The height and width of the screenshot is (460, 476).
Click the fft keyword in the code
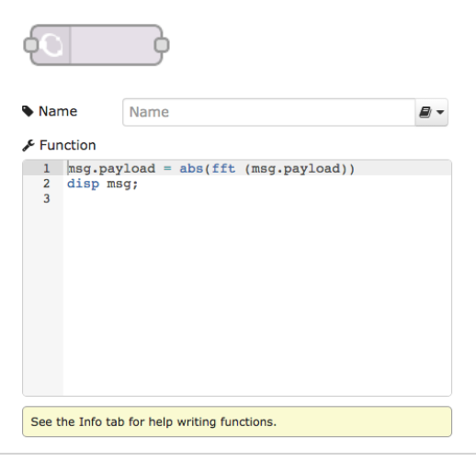(223, 169)
